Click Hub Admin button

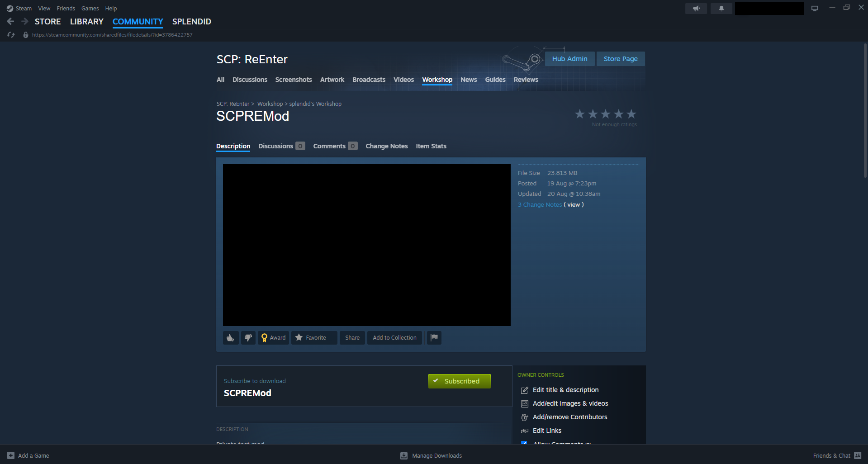click(x=570, y=59)
